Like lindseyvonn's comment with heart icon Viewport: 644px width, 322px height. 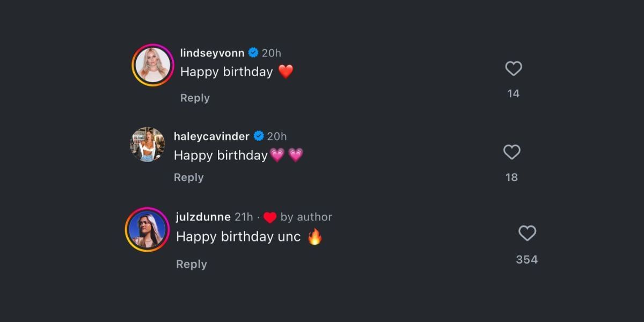point(514,69)
